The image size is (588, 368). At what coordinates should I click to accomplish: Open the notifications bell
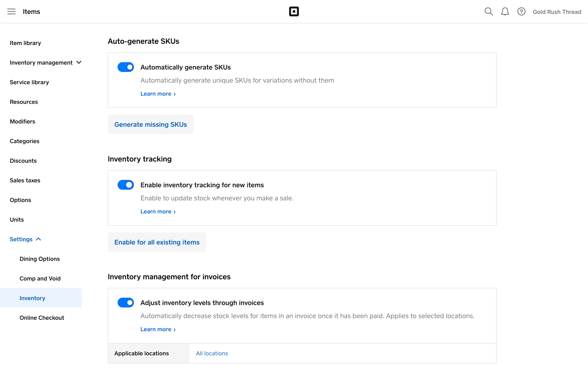(x=505, y=11)
